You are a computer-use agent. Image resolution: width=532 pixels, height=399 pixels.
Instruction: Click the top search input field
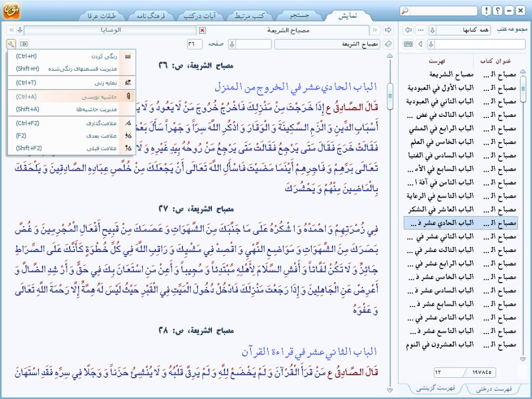tap(443, 11)
